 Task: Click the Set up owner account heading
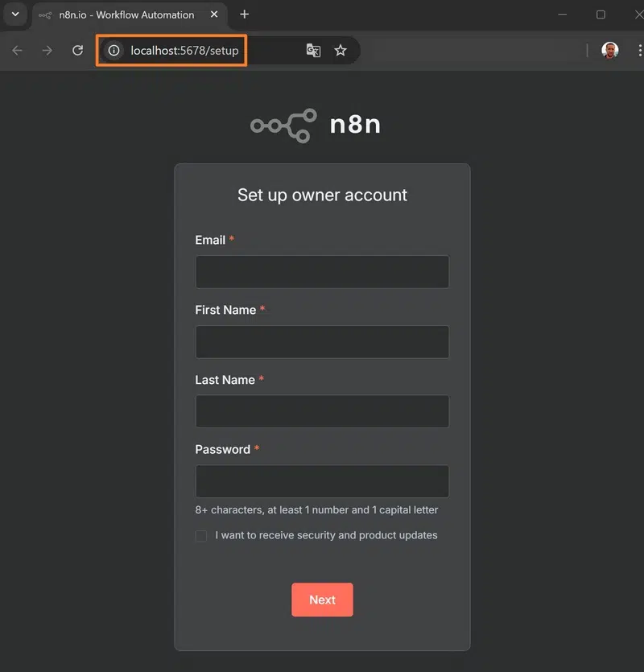pos(322,195)
